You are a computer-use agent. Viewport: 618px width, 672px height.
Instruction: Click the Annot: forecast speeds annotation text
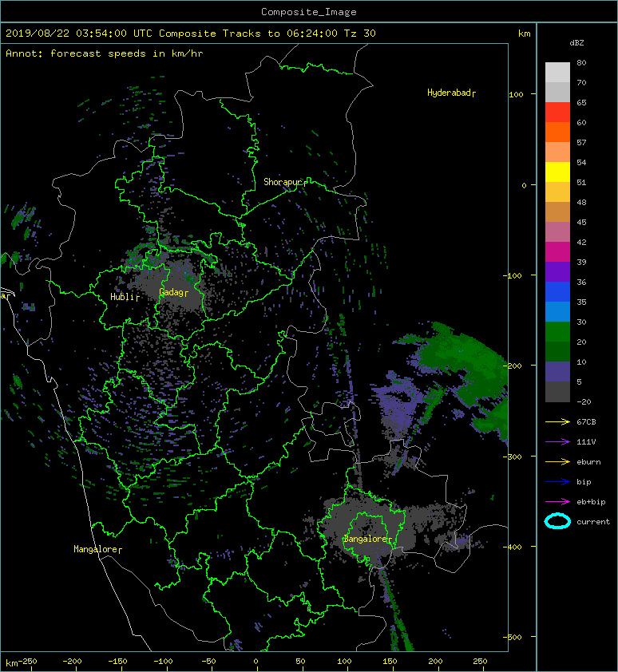(x=105, y=53)
